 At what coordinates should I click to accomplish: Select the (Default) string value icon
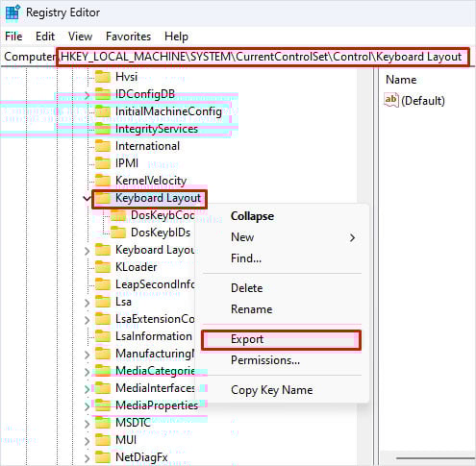coord(391,100)
